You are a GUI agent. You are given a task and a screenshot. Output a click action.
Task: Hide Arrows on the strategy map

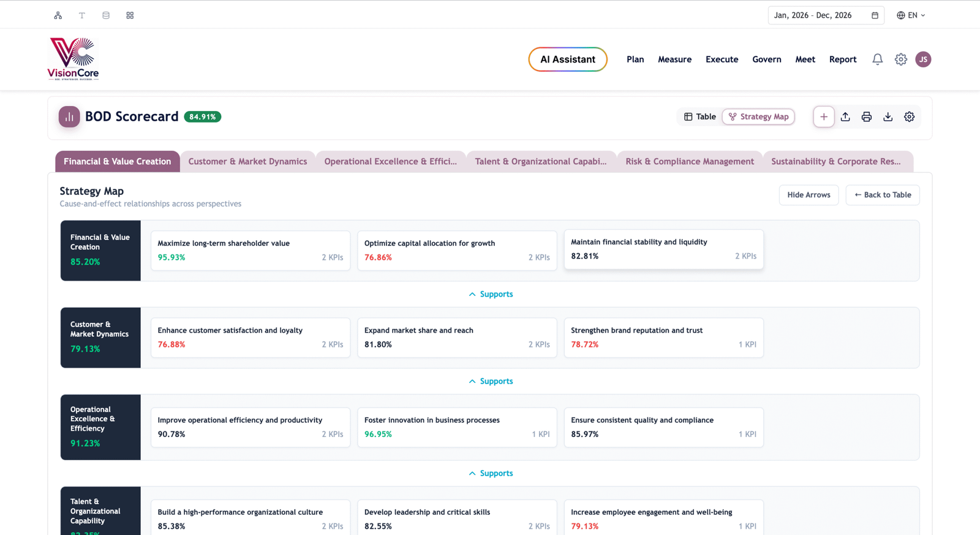[x=809, y=195]
